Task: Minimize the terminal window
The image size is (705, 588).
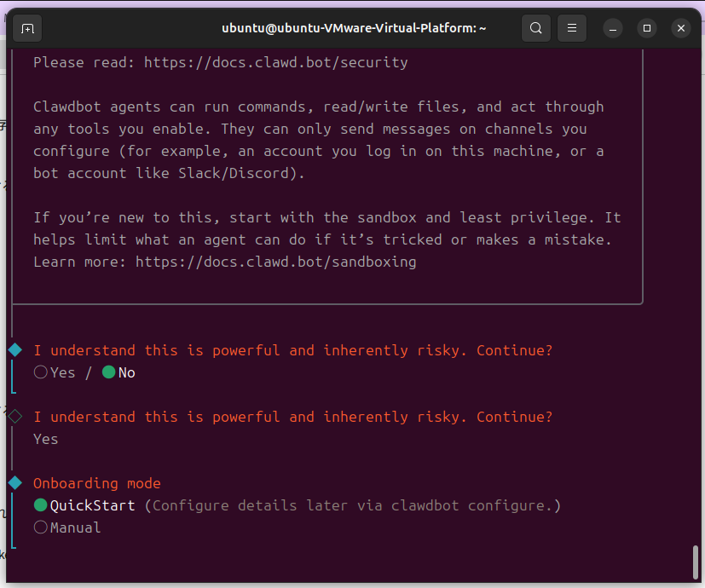Action: coord(613,28)
